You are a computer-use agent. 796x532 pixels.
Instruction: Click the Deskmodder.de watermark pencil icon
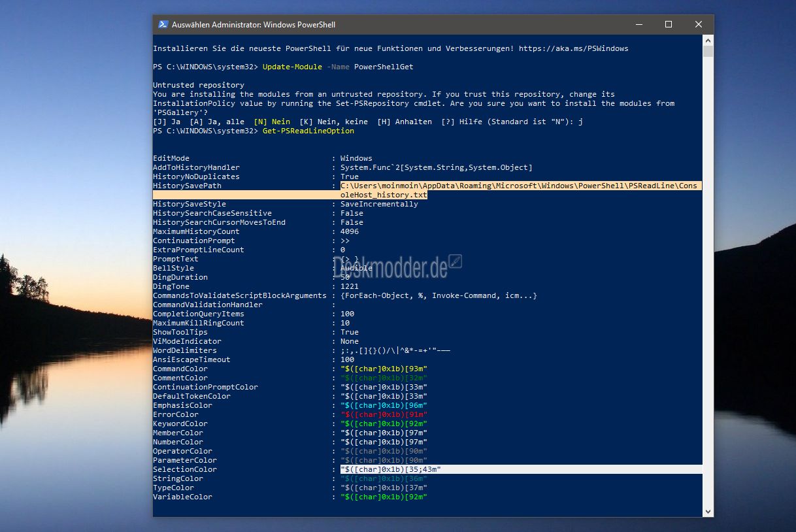pos(456,261)
